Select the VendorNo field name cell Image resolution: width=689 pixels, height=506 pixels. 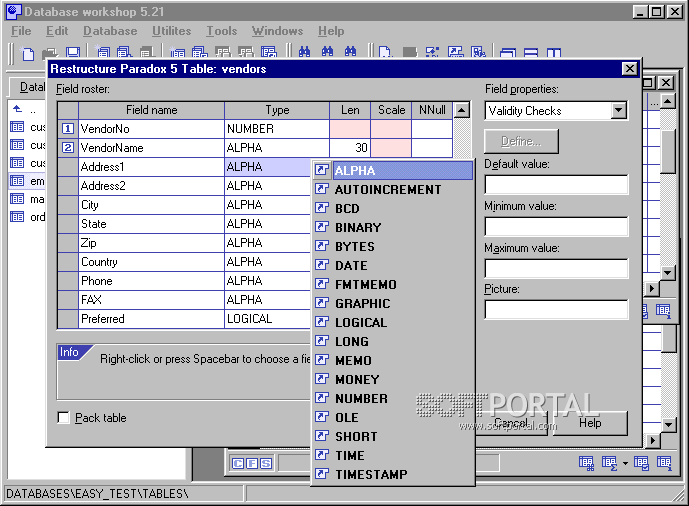coord(152,129)
